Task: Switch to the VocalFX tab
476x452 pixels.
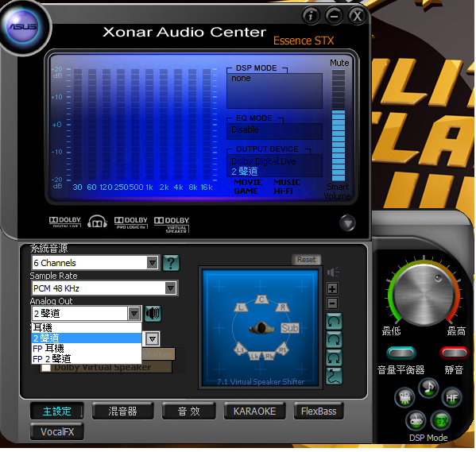Action: tap(57, 431)
